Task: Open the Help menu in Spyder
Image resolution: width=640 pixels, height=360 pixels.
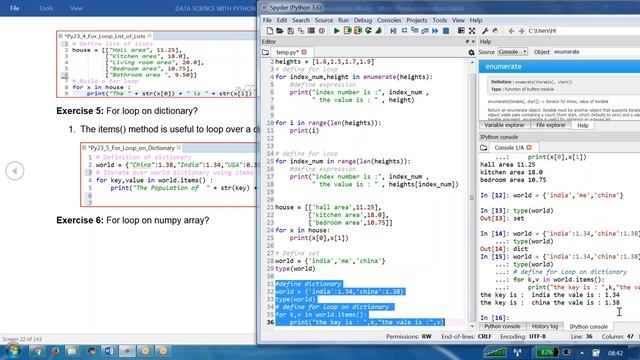Action: point(476,20)
